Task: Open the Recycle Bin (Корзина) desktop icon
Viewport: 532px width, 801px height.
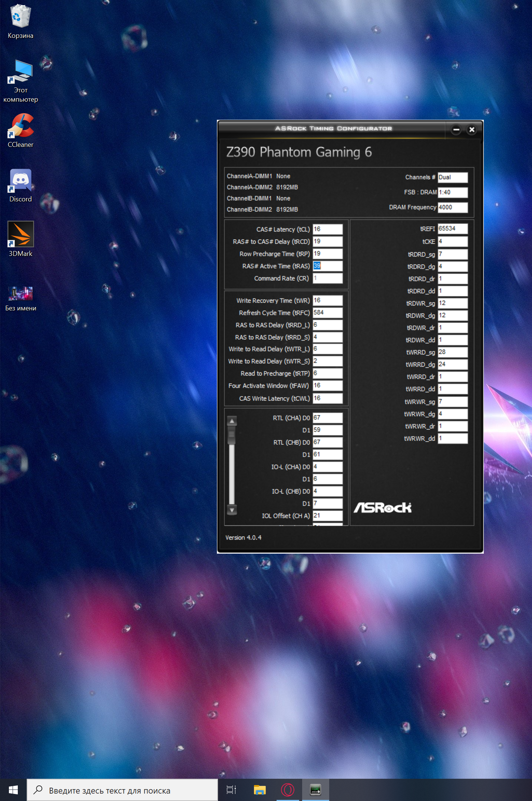Action: [20, 22]
